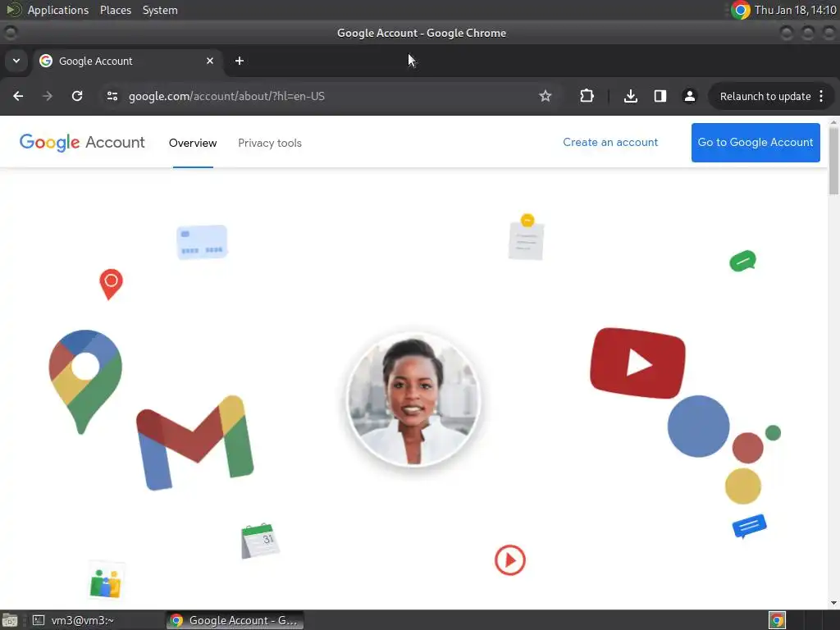This screenshot has height=630, width=840.
Task: Go back to the previous page
Action: [x=18, y=96]
